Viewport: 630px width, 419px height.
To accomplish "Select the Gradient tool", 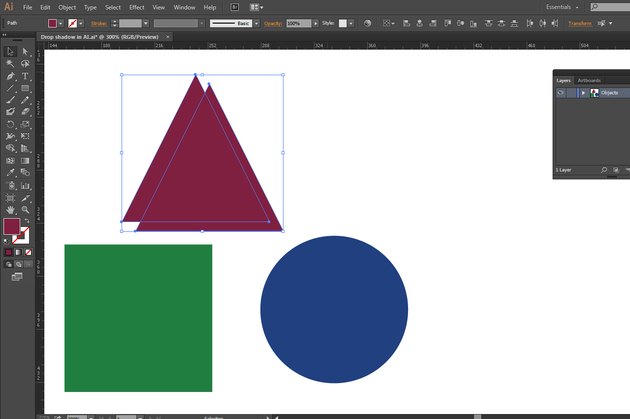I will pyautogui.click(x=25, y=161).
